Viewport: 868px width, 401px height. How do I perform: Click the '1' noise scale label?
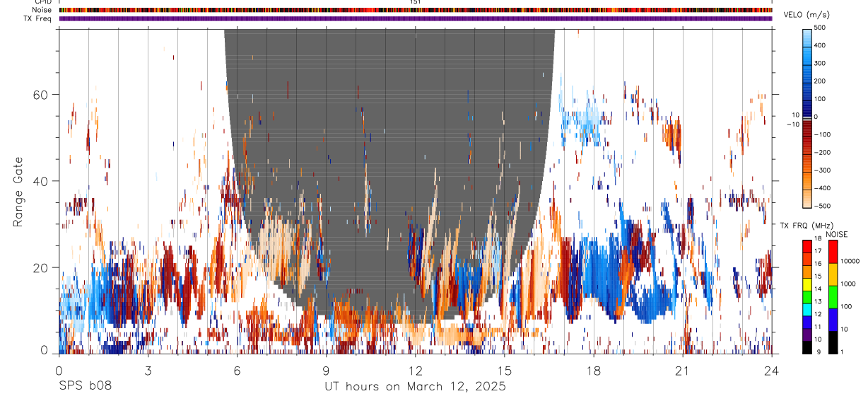843,351
